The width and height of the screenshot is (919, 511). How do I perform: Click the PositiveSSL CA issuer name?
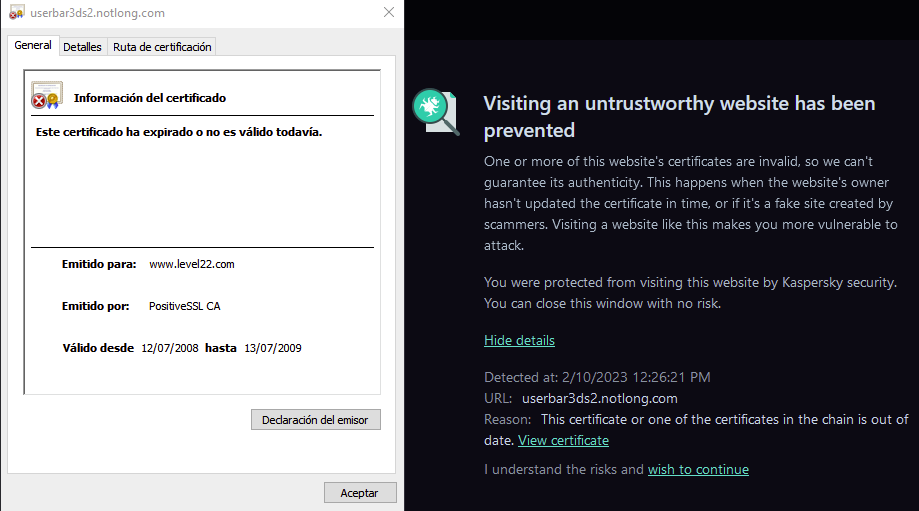point(184,306)
